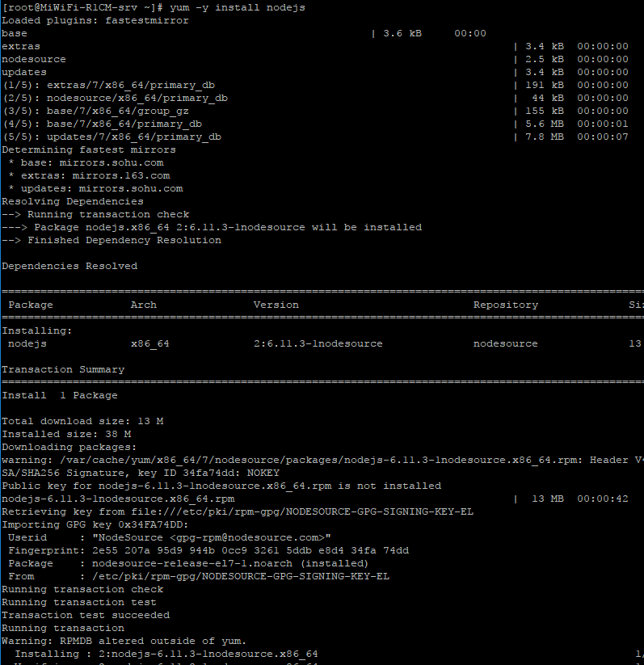Click the Userid 'gpg-rpm@nodesource.com' line
This screenshot has width=644, height=665.
(170, 538)
